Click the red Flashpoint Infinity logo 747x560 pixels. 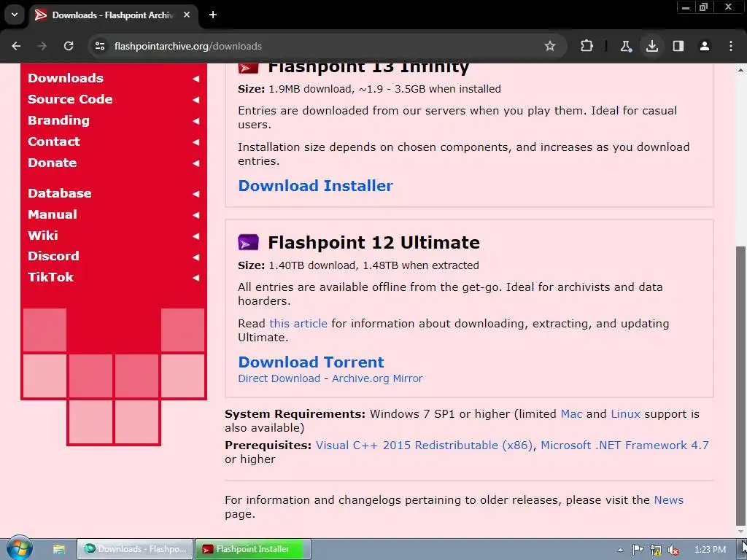(x=248, y=69)
